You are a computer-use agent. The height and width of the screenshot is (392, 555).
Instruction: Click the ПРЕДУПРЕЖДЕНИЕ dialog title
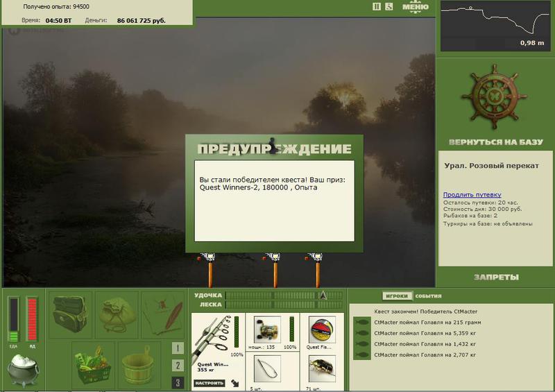tap(274, 148)
